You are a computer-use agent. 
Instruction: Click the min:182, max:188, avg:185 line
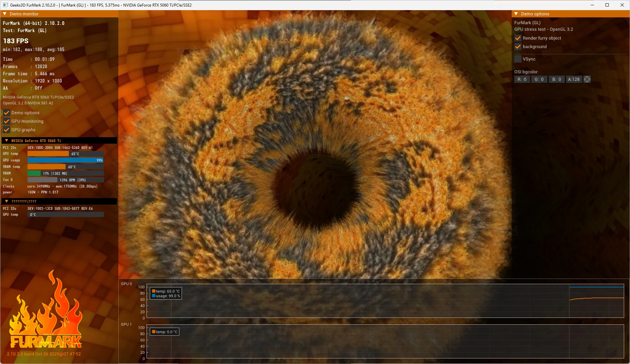pos(34,49)
